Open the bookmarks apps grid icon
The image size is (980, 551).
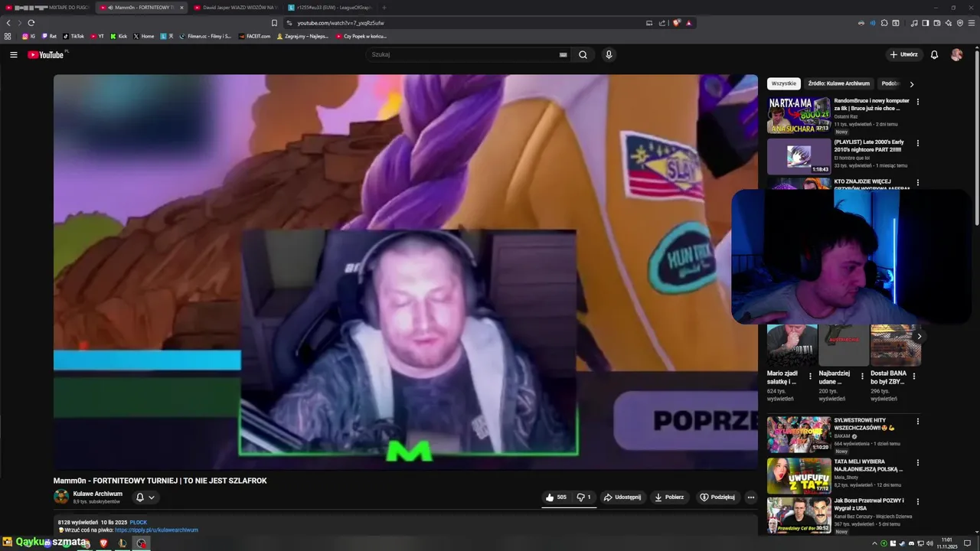click(8, 36)
